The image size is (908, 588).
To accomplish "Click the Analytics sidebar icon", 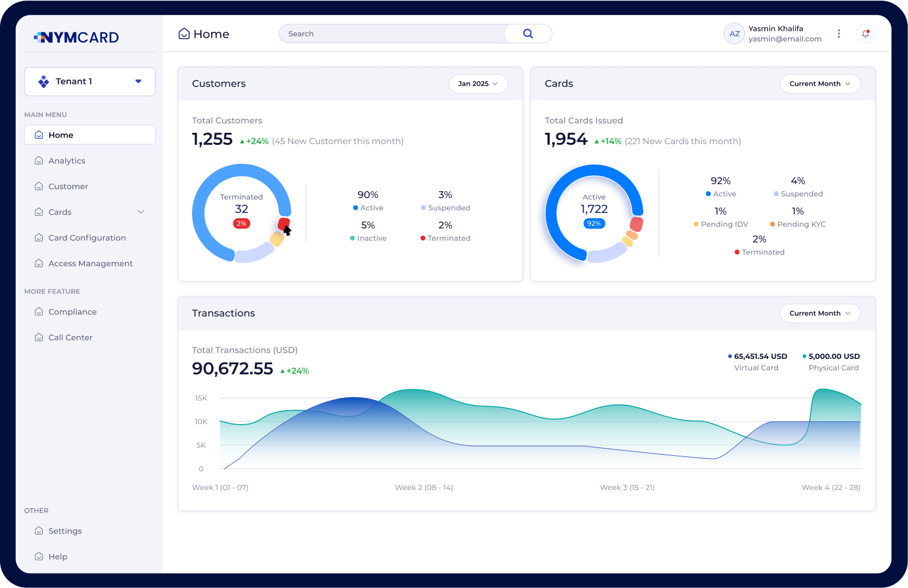I will click(x=39, y=161).
